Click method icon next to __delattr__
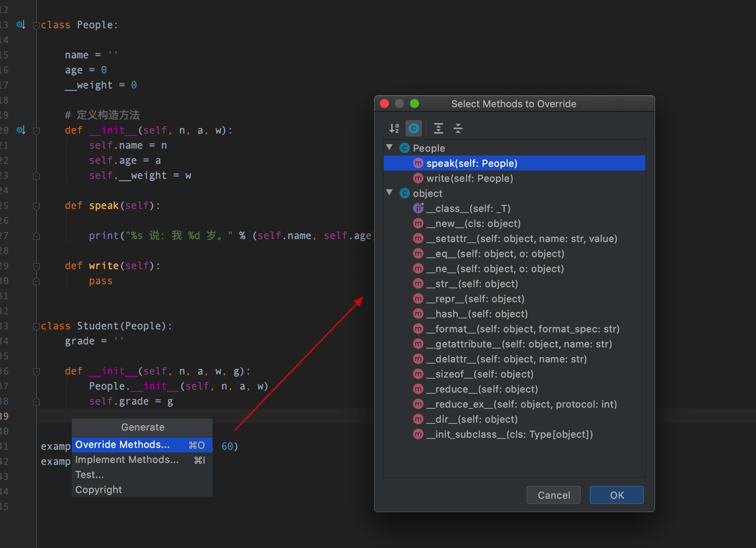Screen dimensions: 756x548 point(418,359)
